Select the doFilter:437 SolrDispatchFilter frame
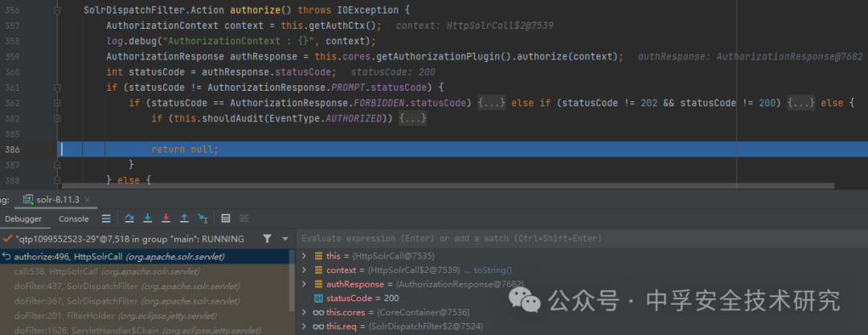 point(145,286)
